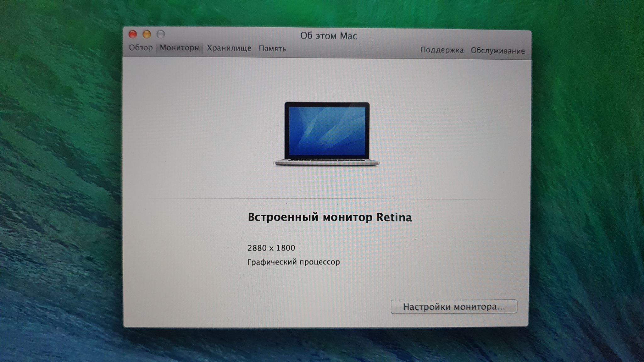Viewport: 644px width, 362px height.
Task: Click the silver base of MacBook picture
Action: click(x=327, y=163)
